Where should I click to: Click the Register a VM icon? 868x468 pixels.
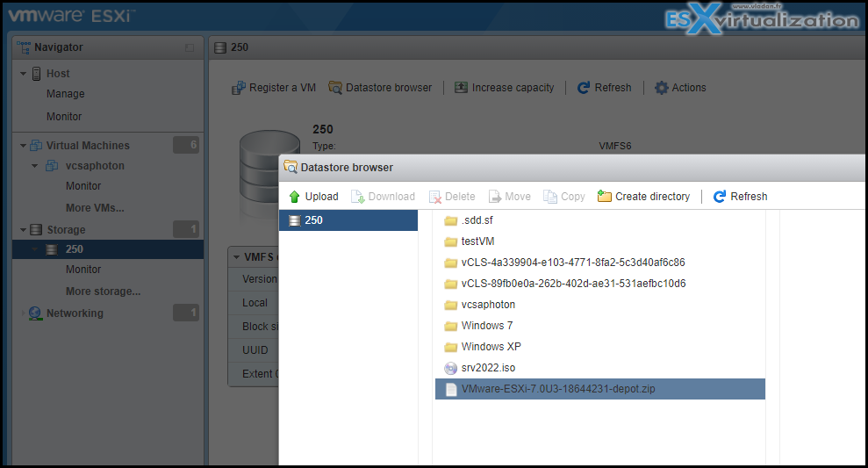click(239, 88)
